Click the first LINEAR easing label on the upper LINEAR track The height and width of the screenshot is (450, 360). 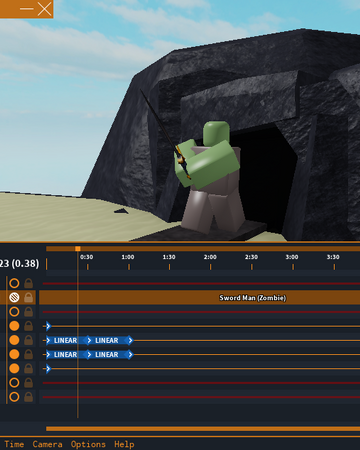[65, 340]
